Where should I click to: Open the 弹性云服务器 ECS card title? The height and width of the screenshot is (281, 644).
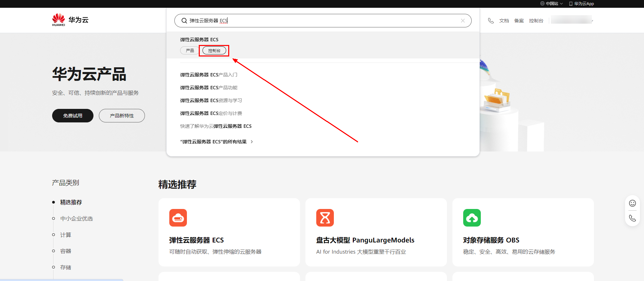[x=196, y=240]
